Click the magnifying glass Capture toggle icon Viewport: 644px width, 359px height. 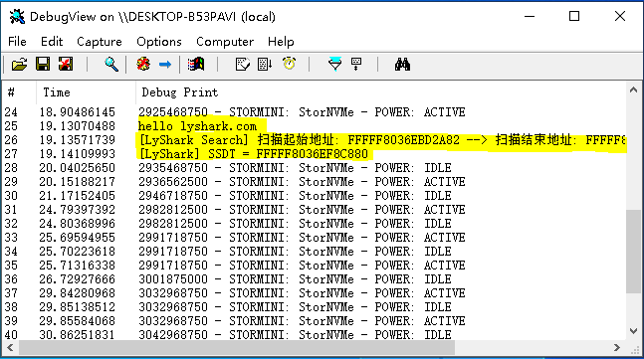point(110,65)
